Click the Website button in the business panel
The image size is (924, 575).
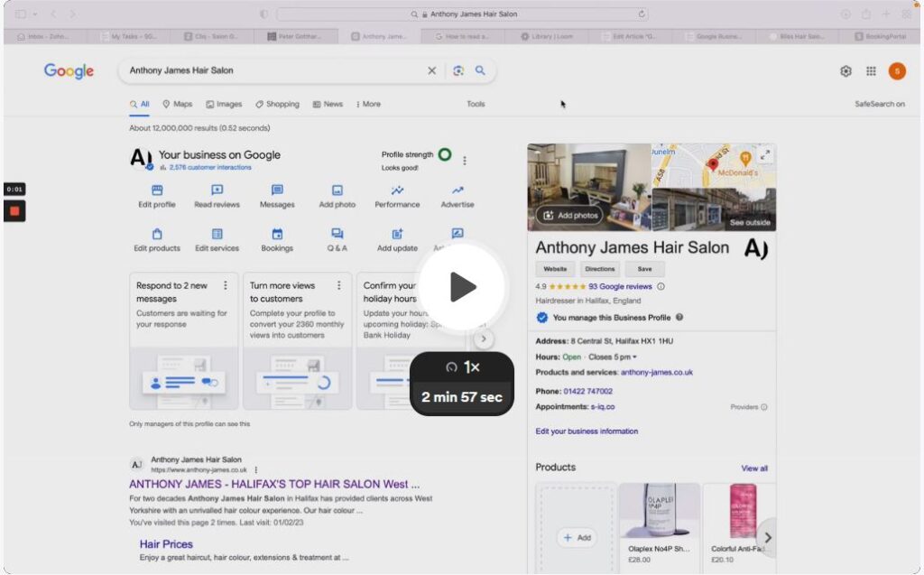tap(555, 269)
